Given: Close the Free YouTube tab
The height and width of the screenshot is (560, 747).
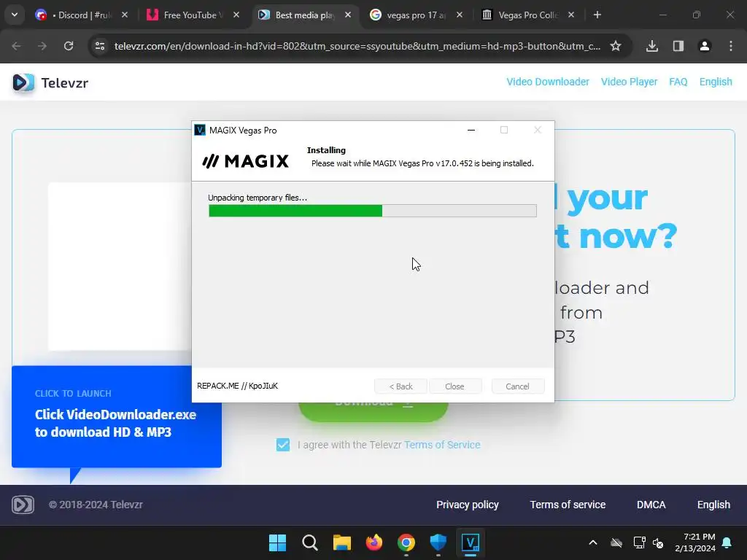Looking at the screenshot, I should [x=236, y=15].
